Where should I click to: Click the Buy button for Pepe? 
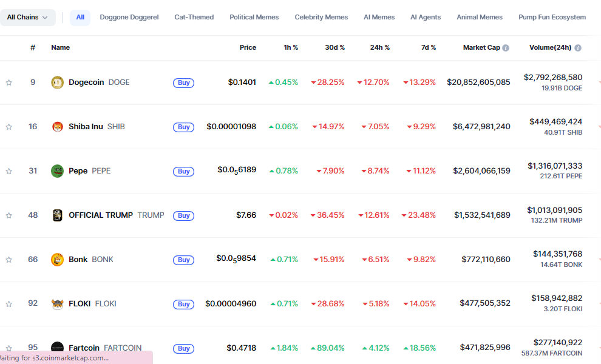click(x=183, y=171)
